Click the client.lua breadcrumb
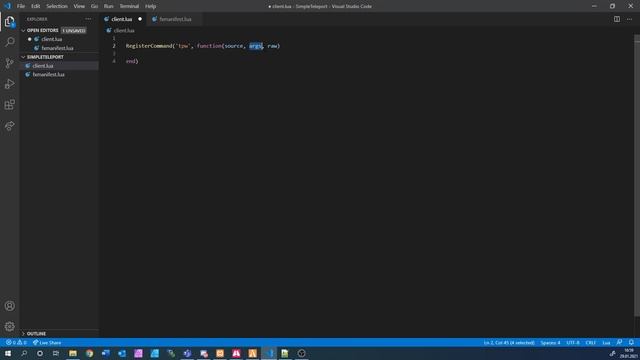This screenshot has width=640, height=360. point(124,31)
